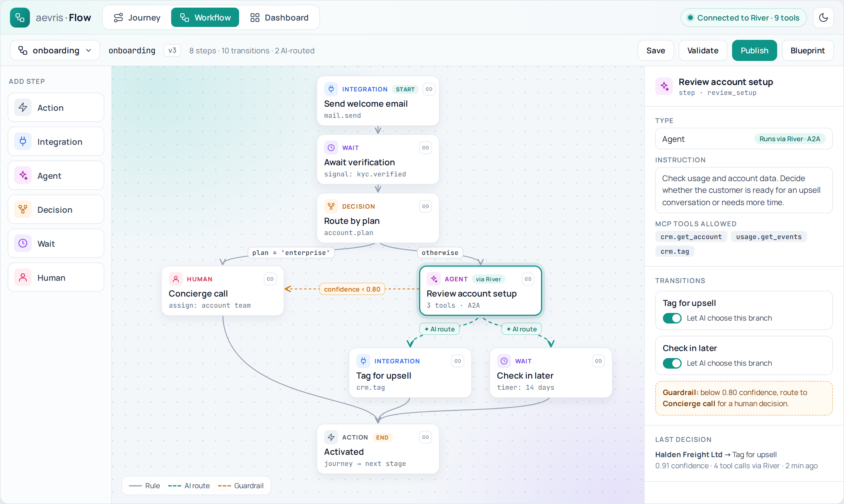The image size is (844, 504).
Task: Add a Wait step
Action: [56, 244]
